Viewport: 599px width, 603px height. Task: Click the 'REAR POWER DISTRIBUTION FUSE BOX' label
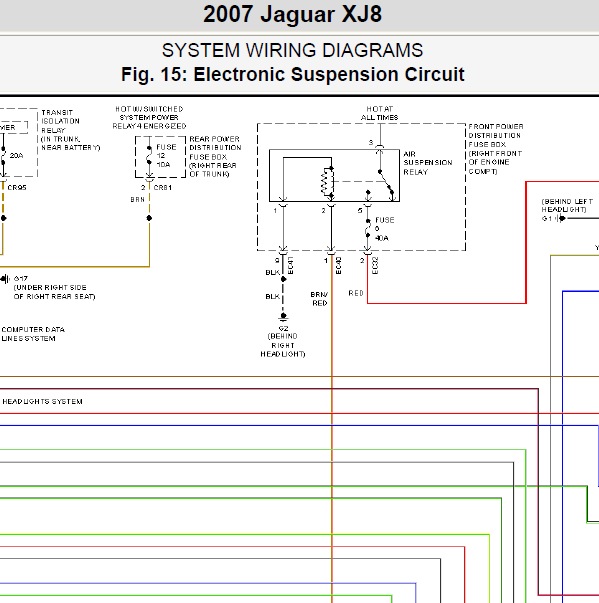[215, 148]
